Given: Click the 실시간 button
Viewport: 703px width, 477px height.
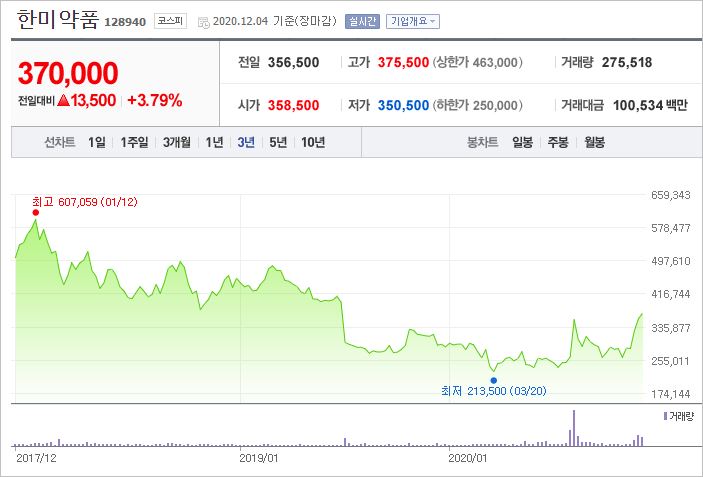Looking at the screenshot, I should tap(362, 21).
